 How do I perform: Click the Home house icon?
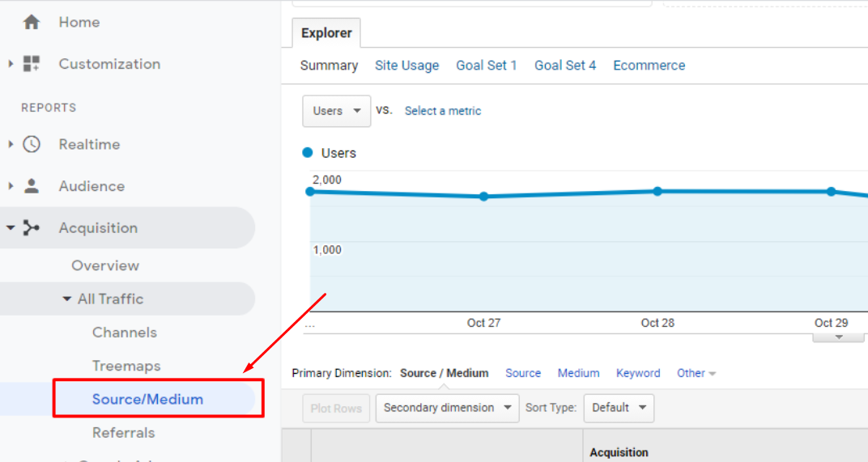(32, 22)
